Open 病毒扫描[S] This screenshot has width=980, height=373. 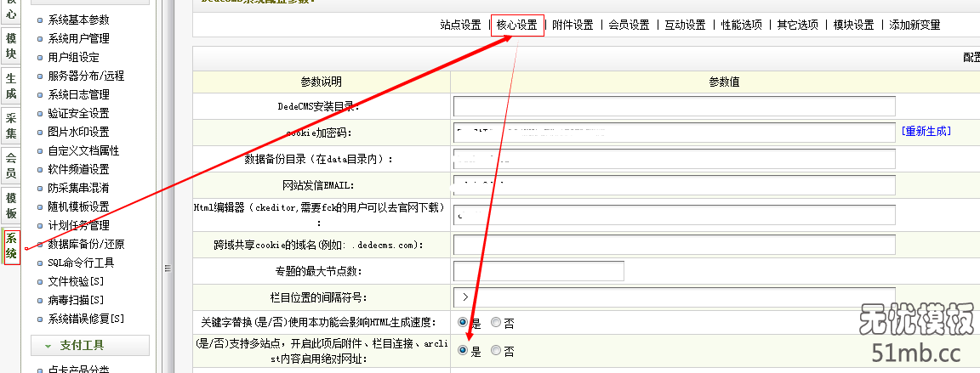pyautogui.click(x=76, y=301)
